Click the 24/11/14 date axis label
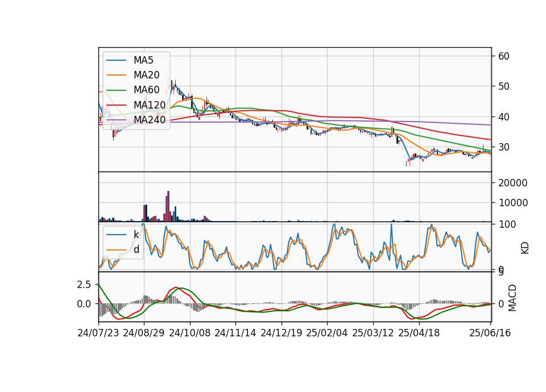Image resolution: width=546 pixels, height=392 pixels. tap(235, 333)
